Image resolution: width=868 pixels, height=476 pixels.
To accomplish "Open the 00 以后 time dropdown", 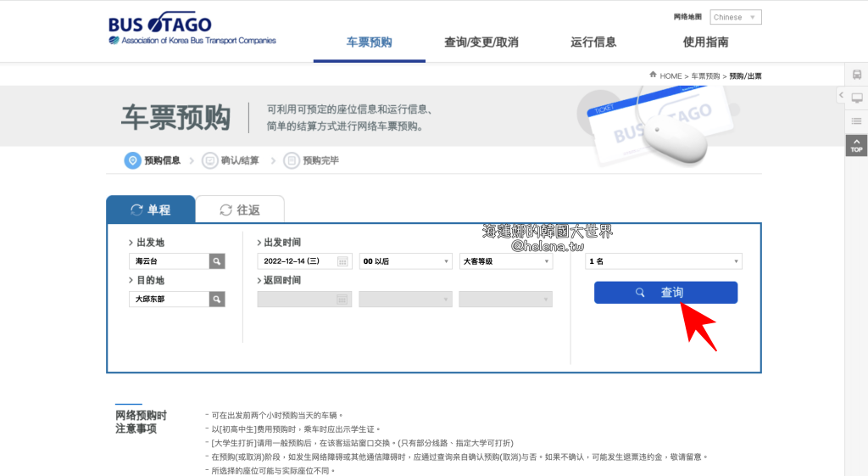I will (x=406, y=261).
